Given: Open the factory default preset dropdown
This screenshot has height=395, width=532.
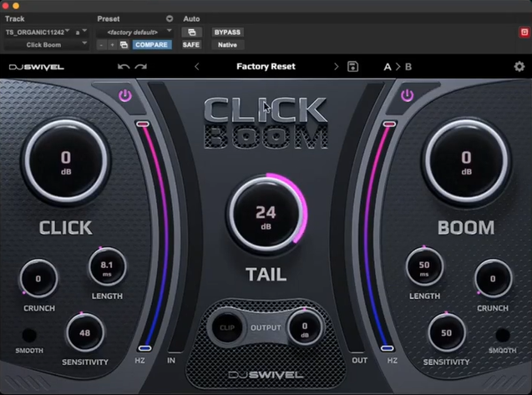Looking at the screenshot, I should (134, 33).
